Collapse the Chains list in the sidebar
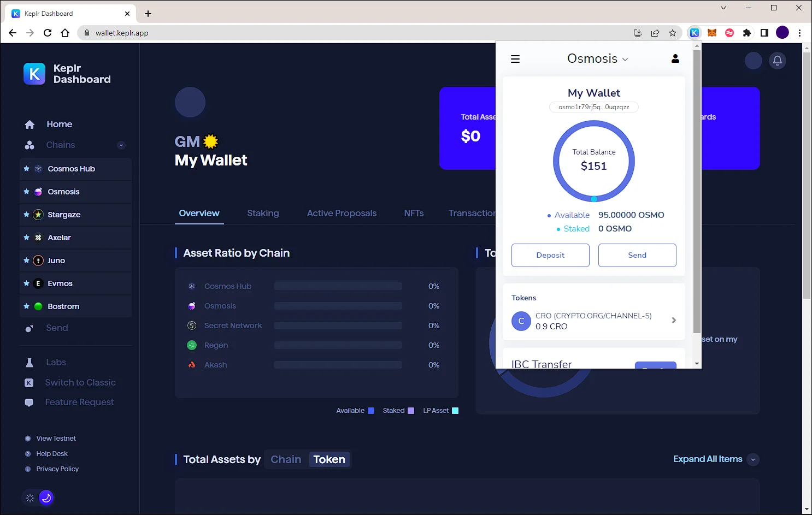 pyautogui.click(x=121, y=145)
